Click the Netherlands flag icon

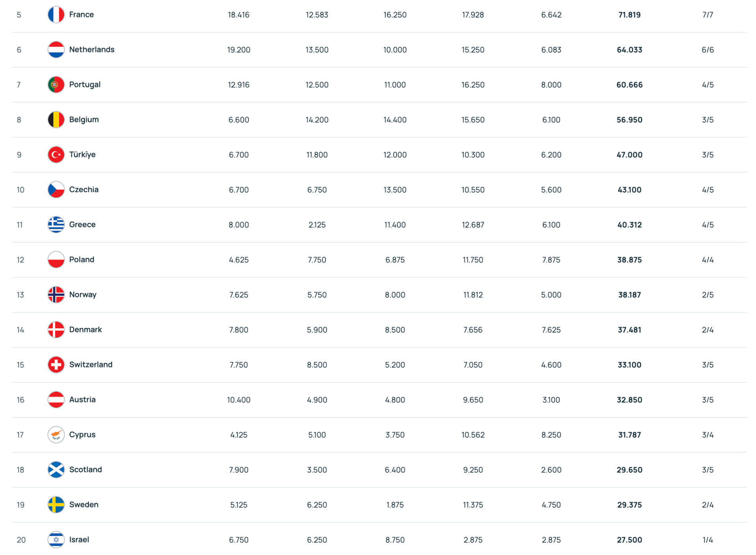tap(56, 50)
